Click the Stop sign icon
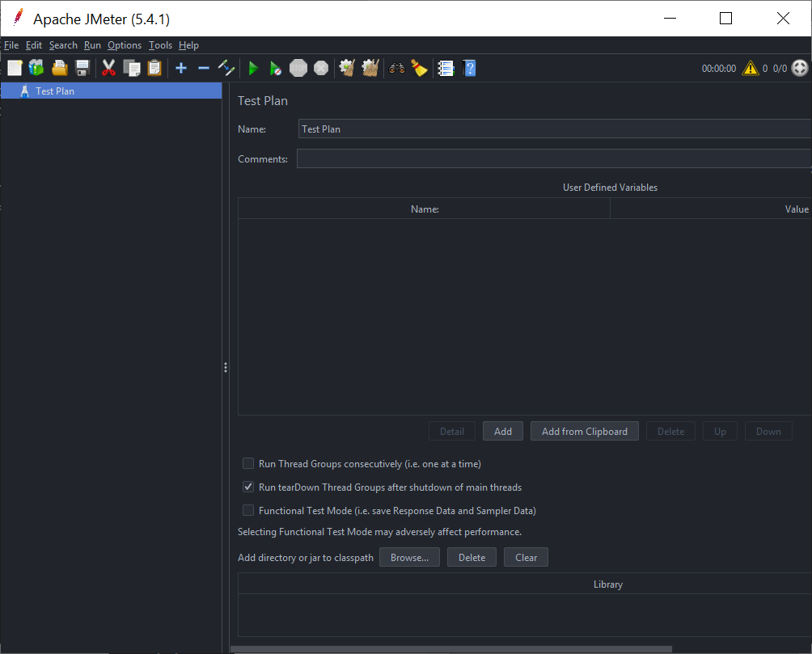 pyautogui.click(x=298, y=68)
